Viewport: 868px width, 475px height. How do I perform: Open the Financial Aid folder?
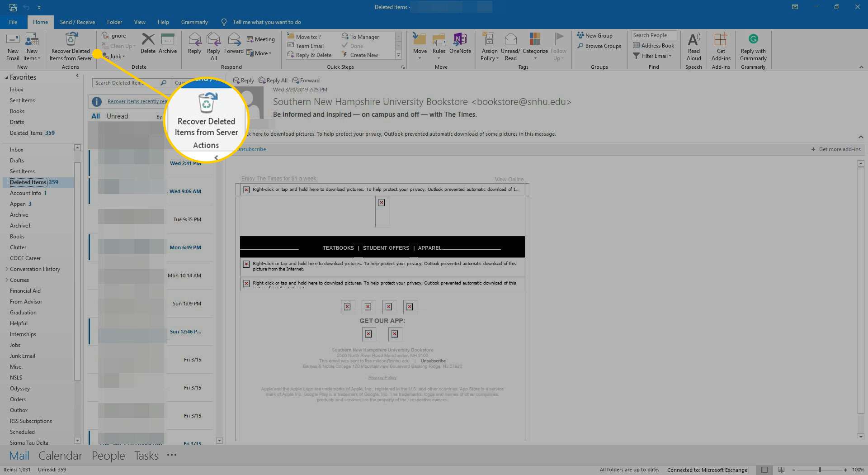click(x=25, y=291)
